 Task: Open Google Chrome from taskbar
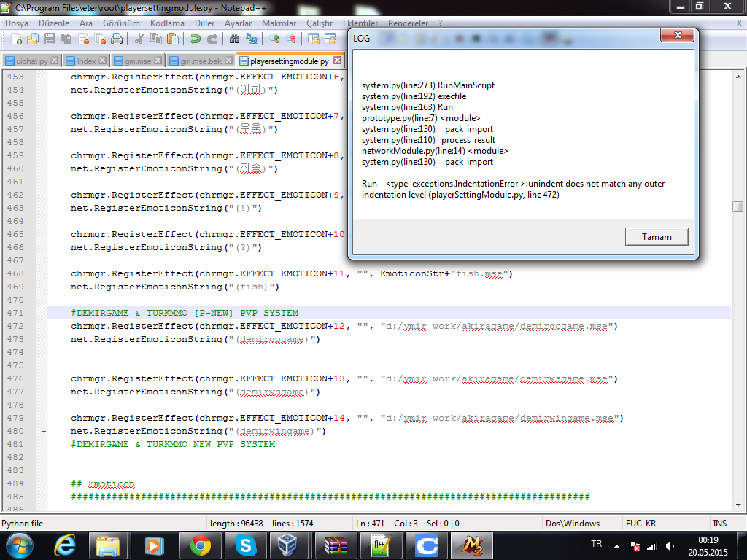click(200, 545)
